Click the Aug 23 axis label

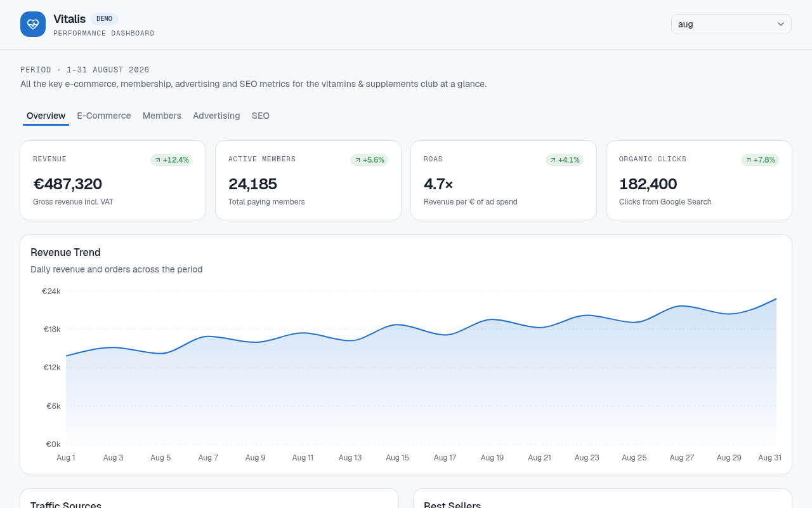[x=587, y=457]
